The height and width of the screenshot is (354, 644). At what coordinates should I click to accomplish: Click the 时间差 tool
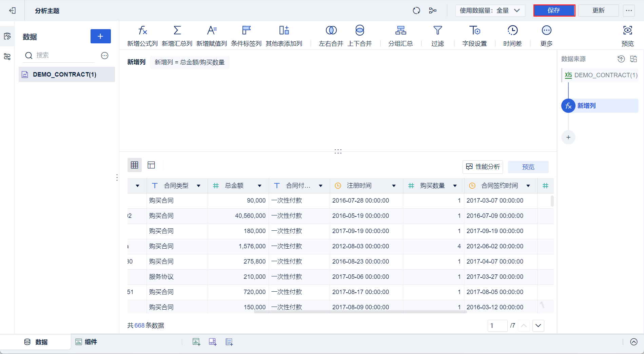tap(512, 36)
